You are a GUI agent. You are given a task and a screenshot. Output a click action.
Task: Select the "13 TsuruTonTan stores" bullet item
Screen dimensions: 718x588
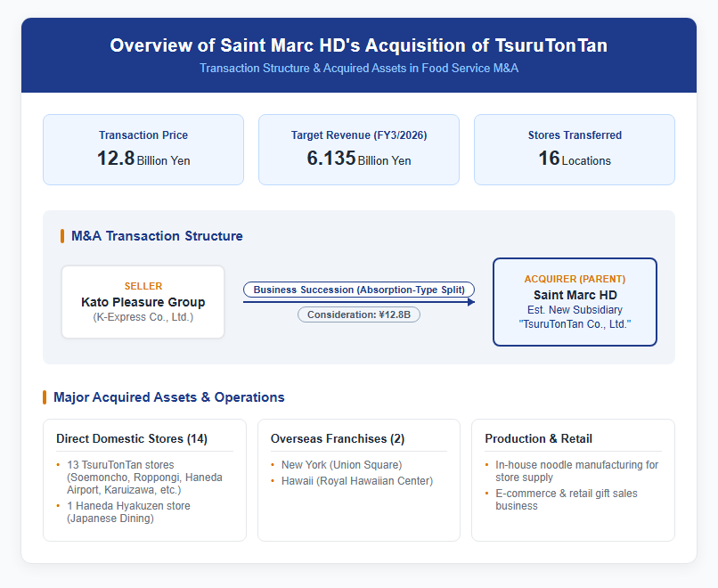point(144,478)
